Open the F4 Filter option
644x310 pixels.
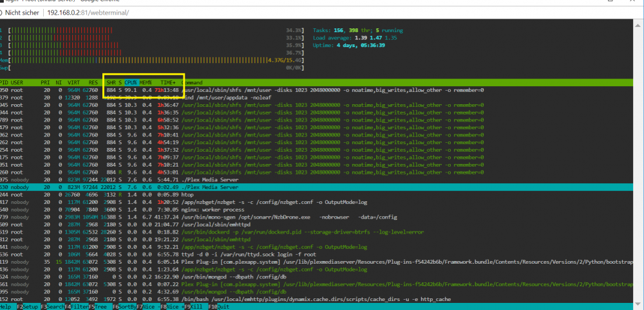coord(77,307)
